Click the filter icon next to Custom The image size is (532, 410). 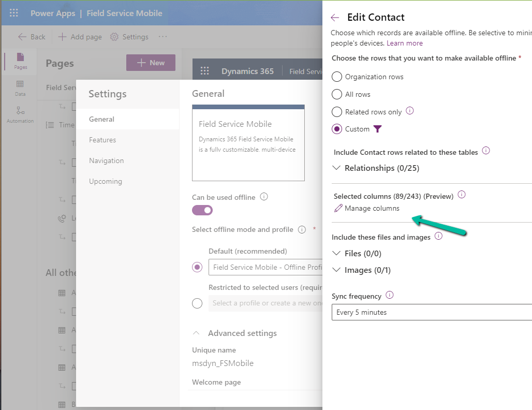pyautogui.click(x=377, y=129)
